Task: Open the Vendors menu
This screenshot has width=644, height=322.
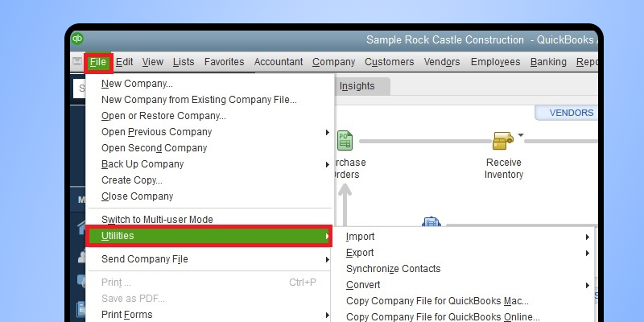Action: (442, 62)
